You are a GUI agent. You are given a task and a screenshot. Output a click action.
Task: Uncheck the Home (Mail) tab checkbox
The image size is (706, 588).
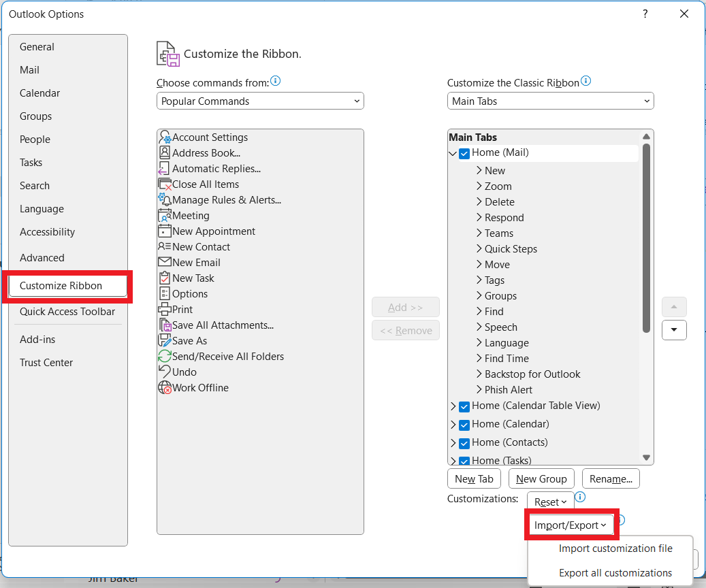464,154
